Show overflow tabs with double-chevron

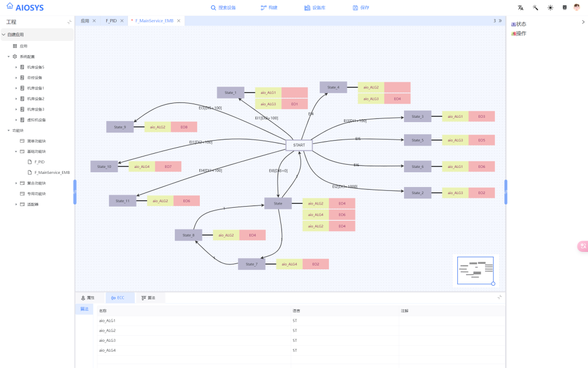[500, 21]
